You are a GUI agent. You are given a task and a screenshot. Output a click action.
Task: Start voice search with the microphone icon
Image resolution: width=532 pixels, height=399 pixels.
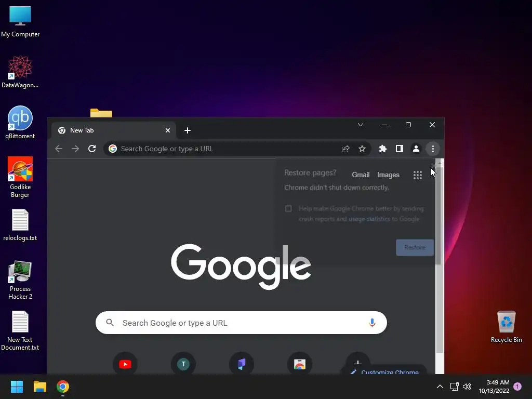tap(372, 323)
